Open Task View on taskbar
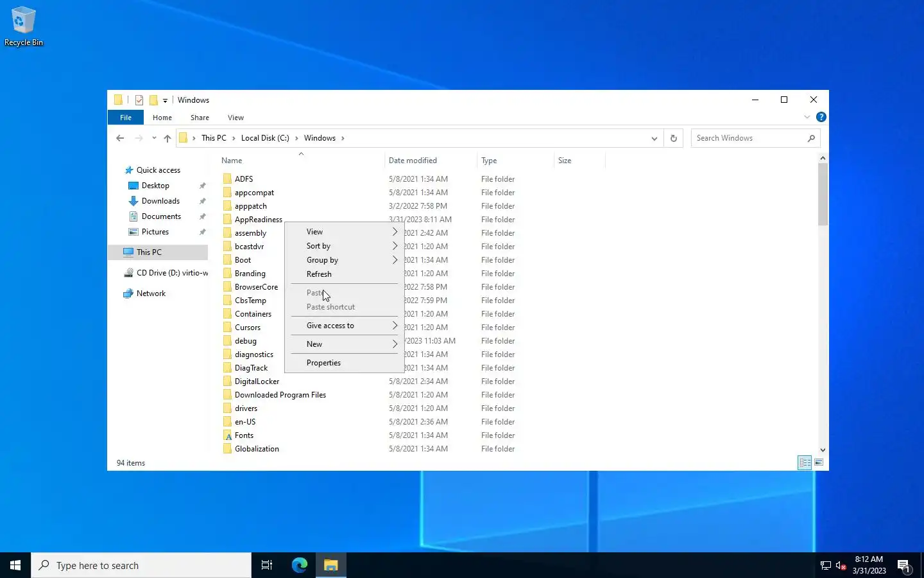Screen dimensions: 924x578 [x=267, y=565]
